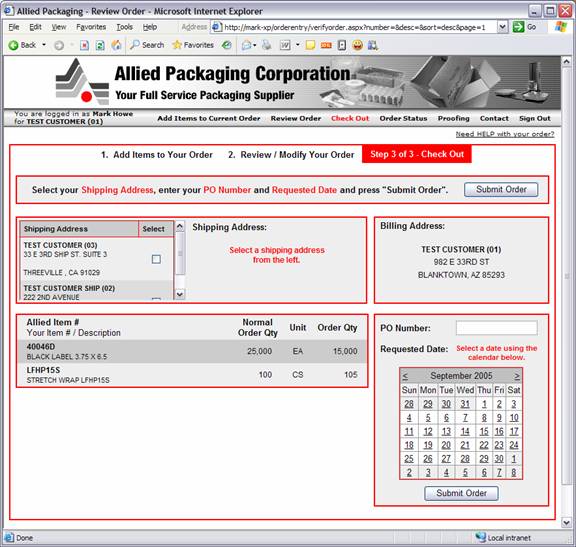Viewport: 576px width, 547px height.
Task: Open the View menu
Action: tap(59, 27)
